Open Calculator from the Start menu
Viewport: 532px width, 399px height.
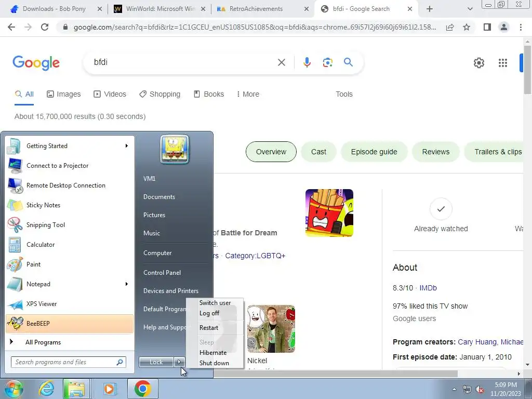tap(70, 244)
